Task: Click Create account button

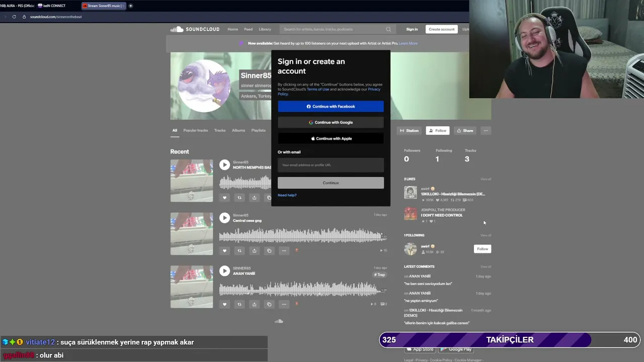Action: pyautogui.click(x=441, y=29)
